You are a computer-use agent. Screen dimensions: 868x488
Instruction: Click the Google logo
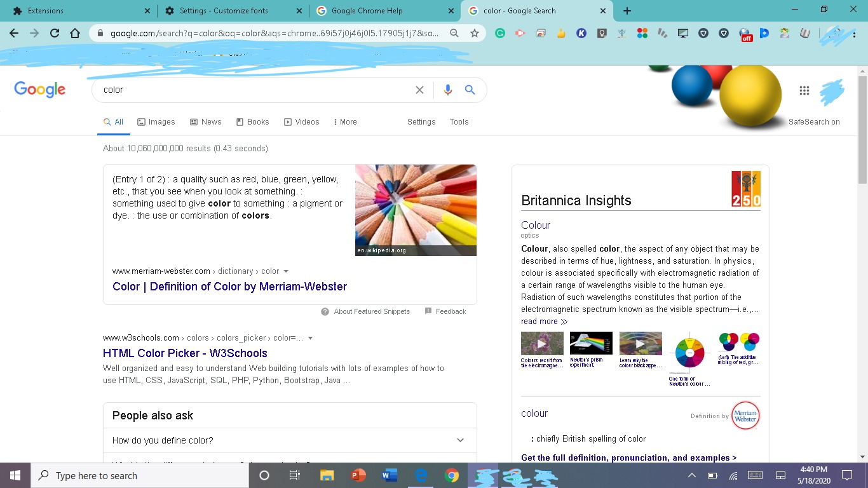pos(39,90)
